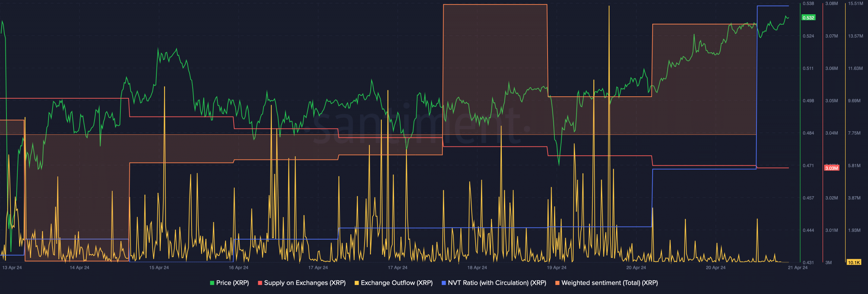Click the Supply on Exchanges (XRP) legend label
The image size is (868, 294).
pos(305,283)
